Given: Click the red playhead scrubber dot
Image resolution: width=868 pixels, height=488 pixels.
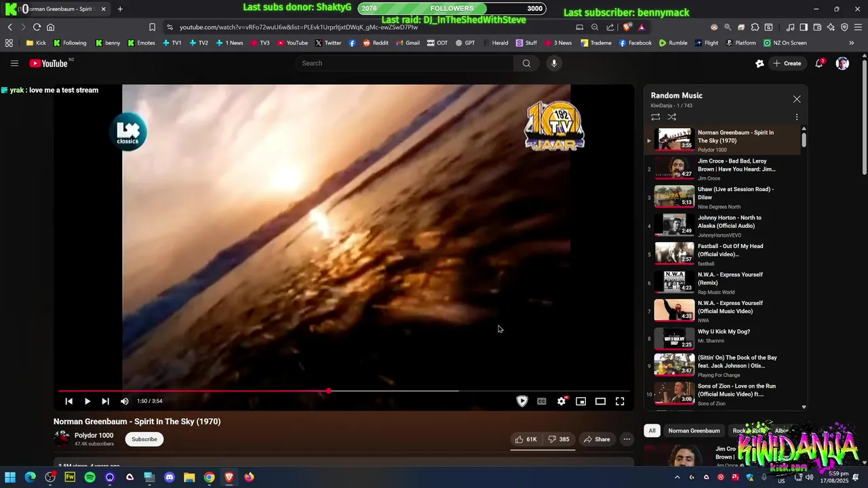Looking at the screenshot, I should 329,391.
